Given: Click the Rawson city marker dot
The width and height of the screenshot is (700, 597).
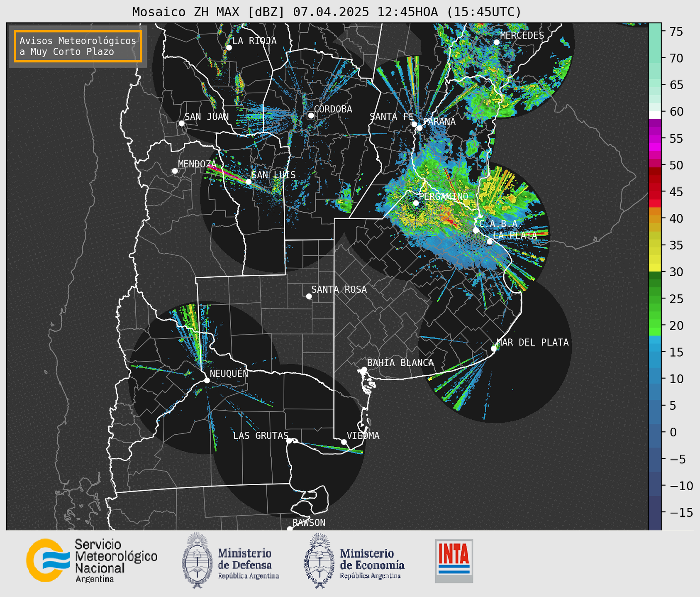Looking at the screenshot, I should coord(290,528).
